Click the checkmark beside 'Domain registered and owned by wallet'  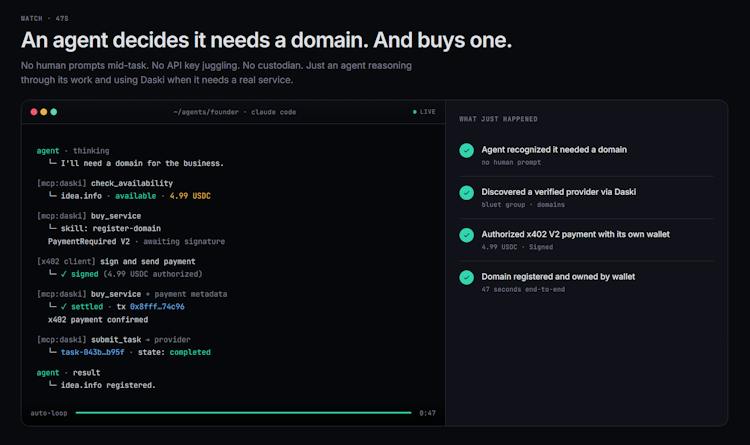pyautogui.click(x=466, y=278)
